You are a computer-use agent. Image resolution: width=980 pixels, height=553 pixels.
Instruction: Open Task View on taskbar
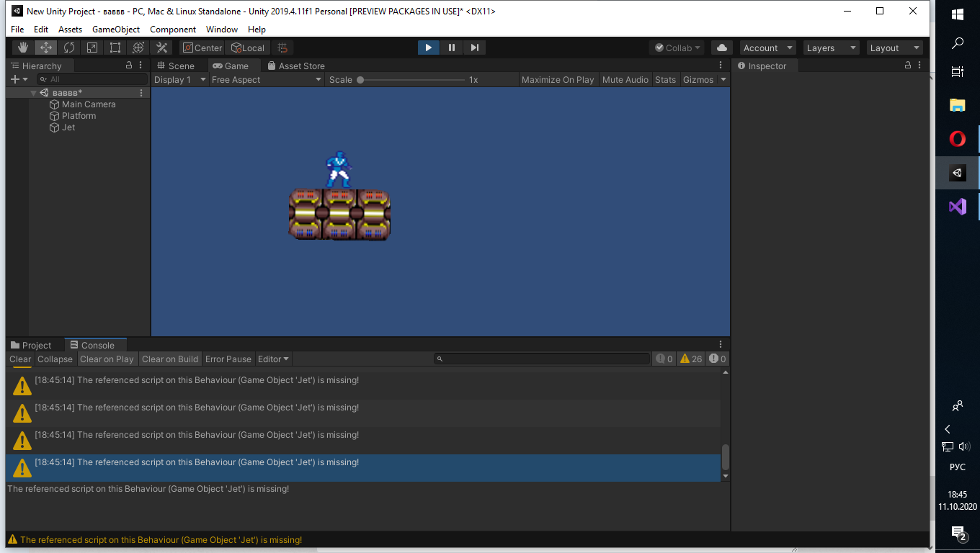pyautogui.click(x=958, y=71)
